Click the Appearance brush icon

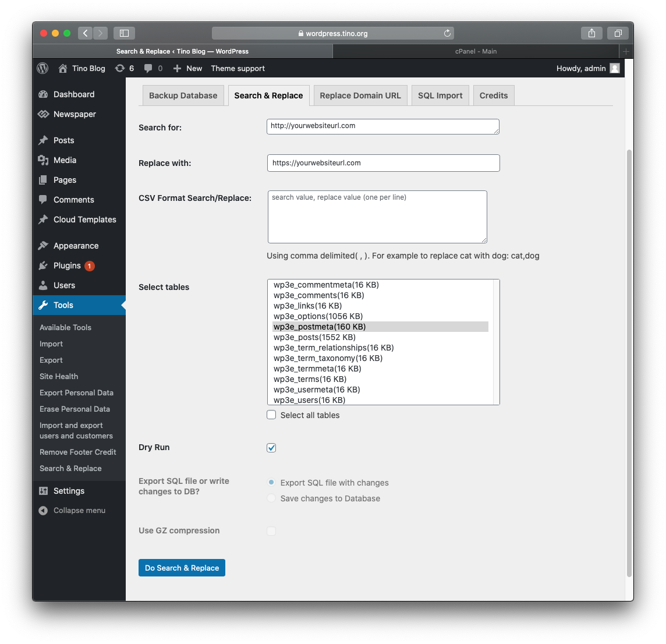click(x=43, y=246)
